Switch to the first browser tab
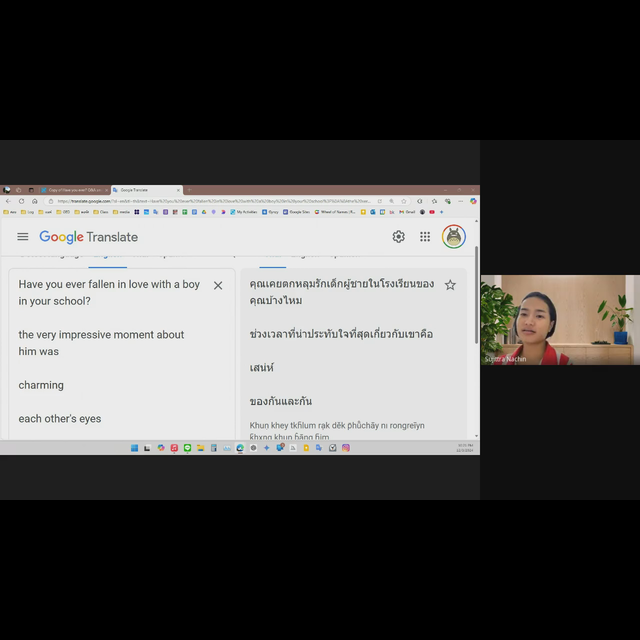The image size is (640, 640). [x=70, y=189]
